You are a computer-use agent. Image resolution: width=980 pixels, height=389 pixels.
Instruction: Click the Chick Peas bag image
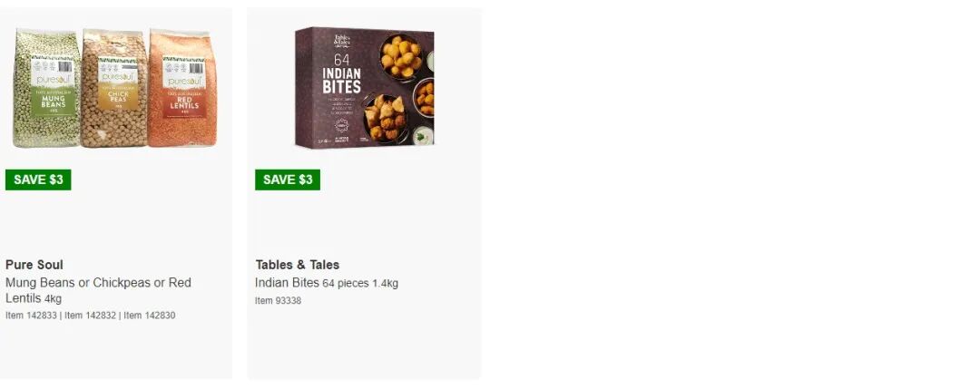pos(114,88)
